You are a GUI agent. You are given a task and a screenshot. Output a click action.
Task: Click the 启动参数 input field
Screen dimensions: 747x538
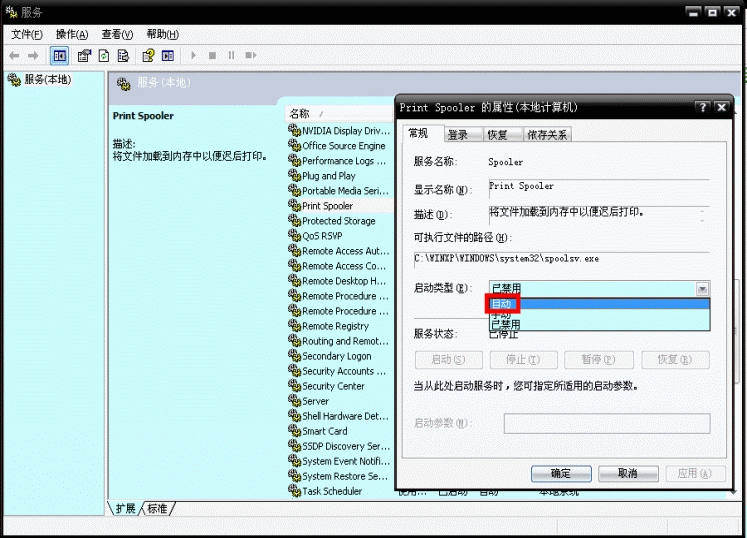[607, 423]
